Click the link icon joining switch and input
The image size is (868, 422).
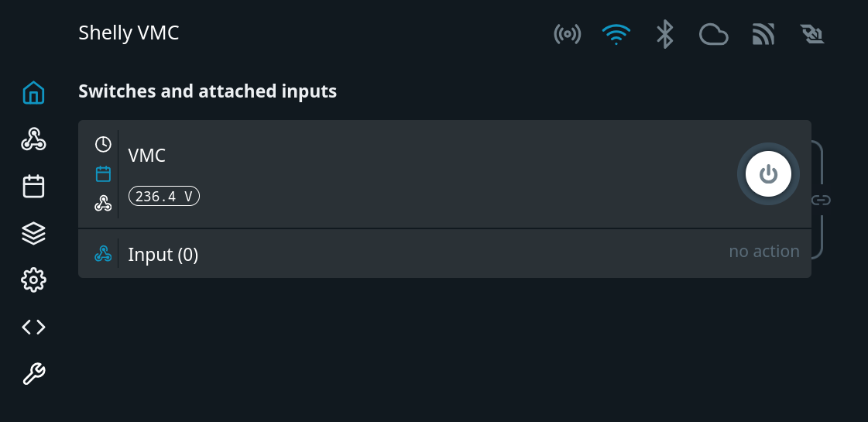coord(821,201)
